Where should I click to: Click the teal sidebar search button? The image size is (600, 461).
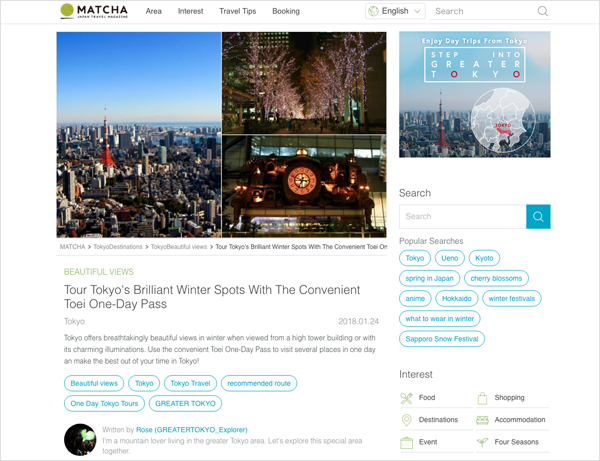[x=538, y=217]
